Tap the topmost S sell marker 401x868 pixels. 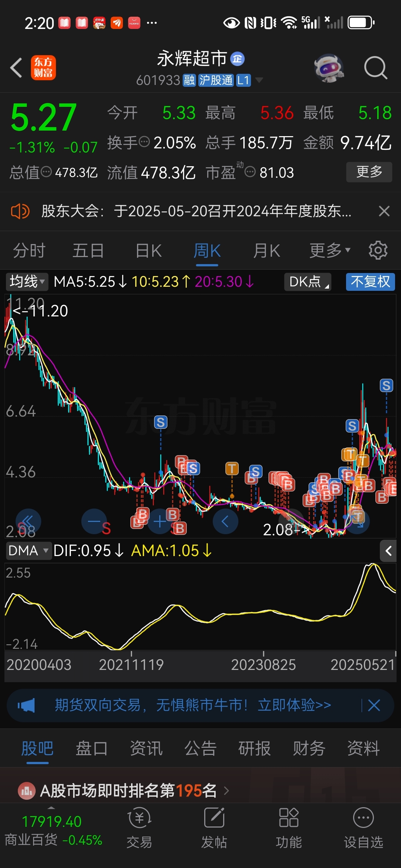pyautogui.click(x=386, y=385)
